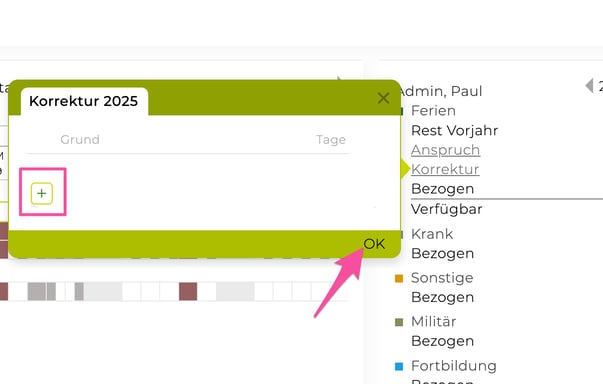
Task: Click the Verfügbar row
Action: (446, 209)
